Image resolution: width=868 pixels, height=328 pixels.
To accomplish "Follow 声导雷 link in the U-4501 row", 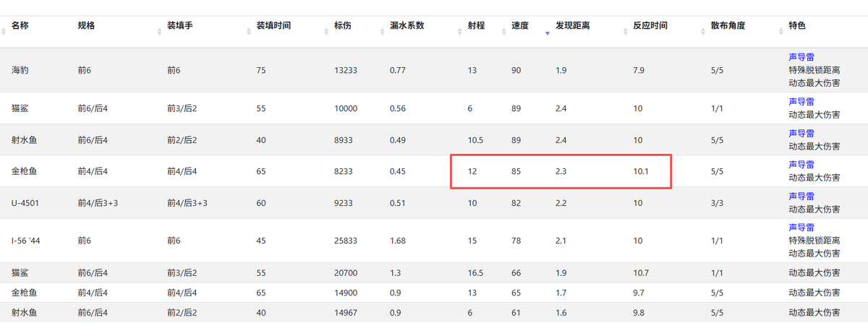I will (x=801, y=197).
